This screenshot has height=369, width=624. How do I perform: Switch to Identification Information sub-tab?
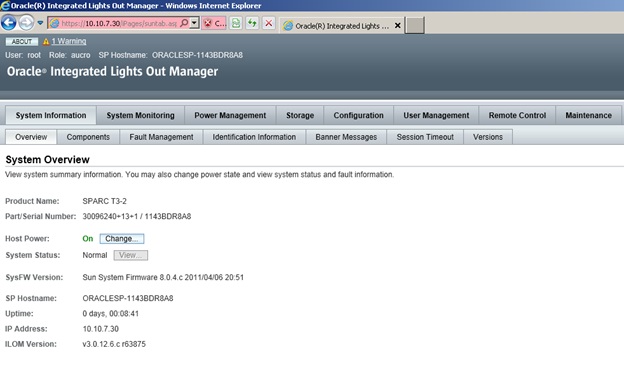click(x=254, y=137)
